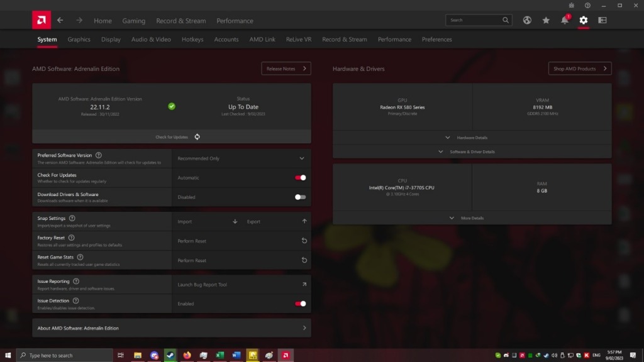Open File Explorer from the taskbar
The image size is (644, 362).
[138, 355]
